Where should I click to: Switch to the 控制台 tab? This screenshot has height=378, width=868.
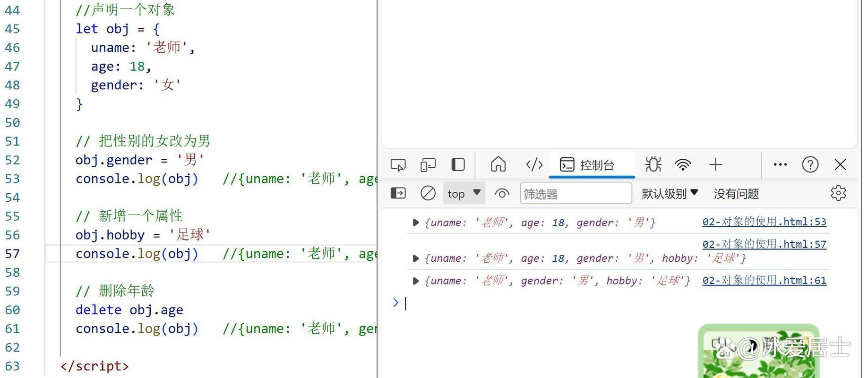coord(592,165)
